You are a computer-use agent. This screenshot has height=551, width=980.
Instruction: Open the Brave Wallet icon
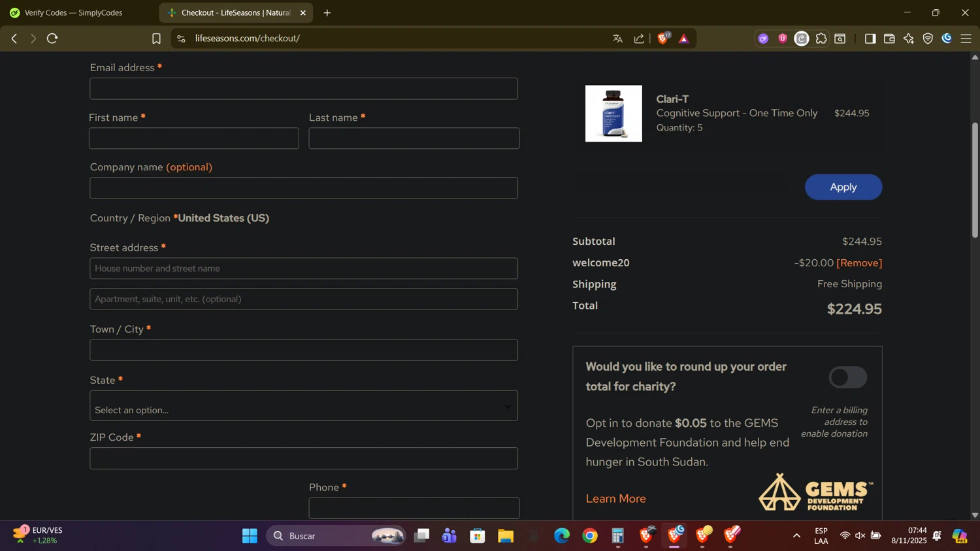(889, 39)
